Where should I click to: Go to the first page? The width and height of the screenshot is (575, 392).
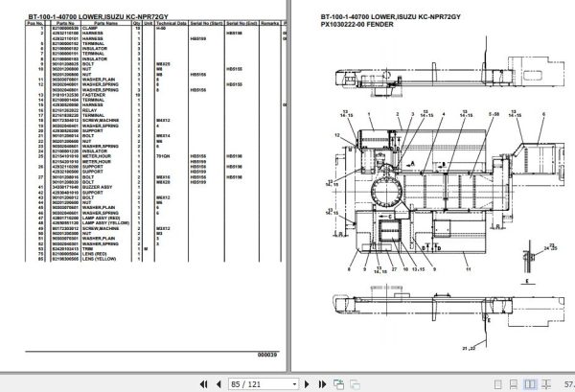(x=203, y=384)
